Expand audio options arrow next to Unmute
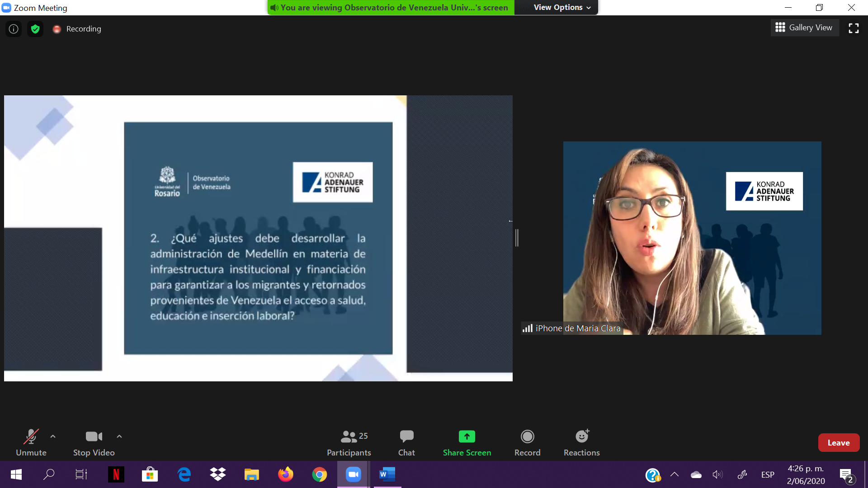Viewport: 868px width, 488px height. click(53, 436)
